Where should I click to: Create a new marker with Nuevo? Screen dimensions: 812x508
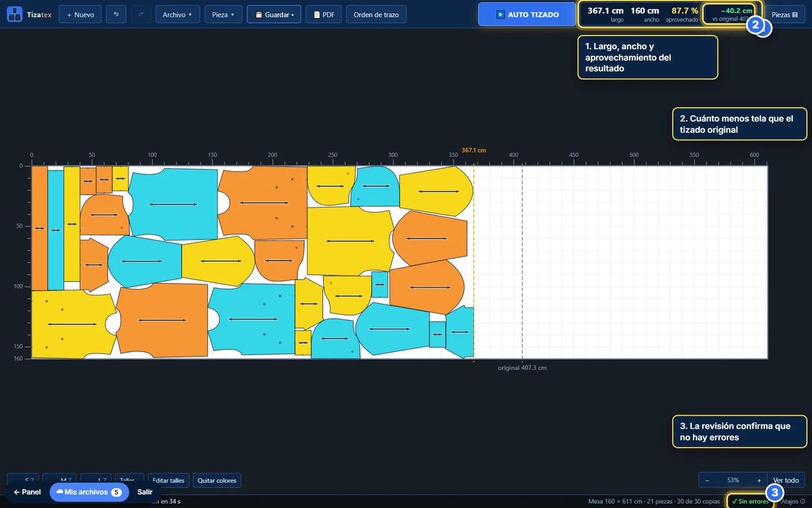[x=80, y=14]
